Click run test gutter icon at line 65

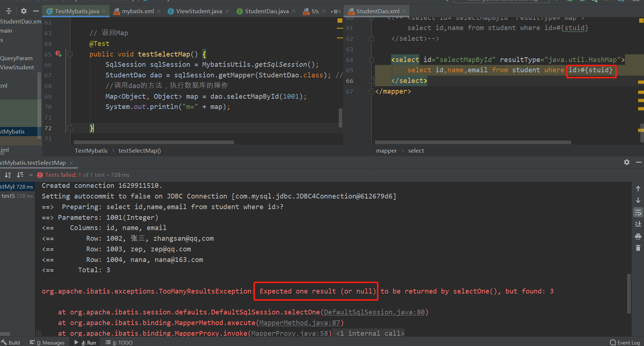pyautogui.click(x=58, y=54)
